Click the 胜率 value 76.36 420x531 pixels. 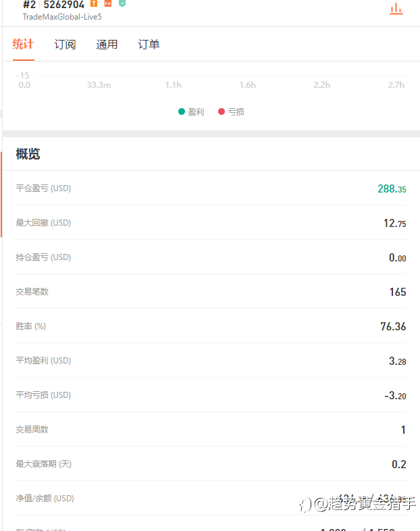pyautogui.click(x=393, y=326)
